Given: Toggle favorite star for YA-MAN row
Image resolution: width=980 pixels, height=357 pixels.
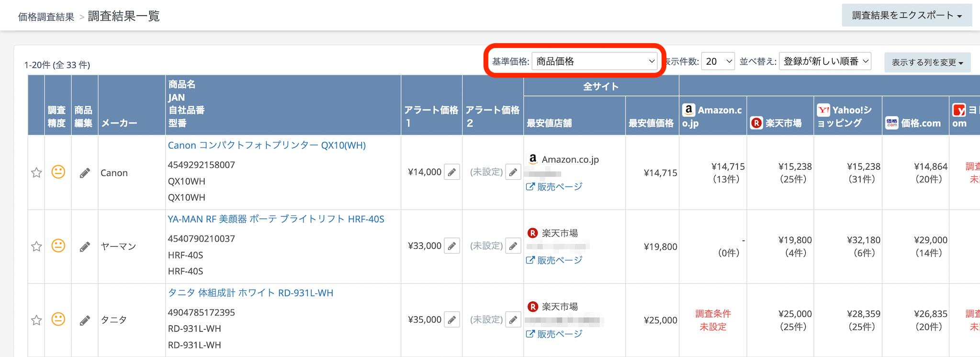Looking at the screenshot, I should tap(36, 246).
